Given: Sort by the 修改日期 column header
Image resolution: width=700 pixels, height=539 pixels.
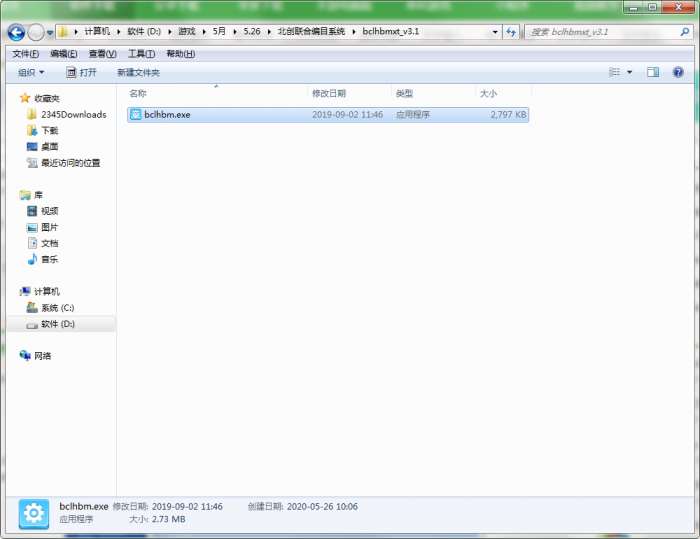Looking at the screenshot, I should [329, 93].
